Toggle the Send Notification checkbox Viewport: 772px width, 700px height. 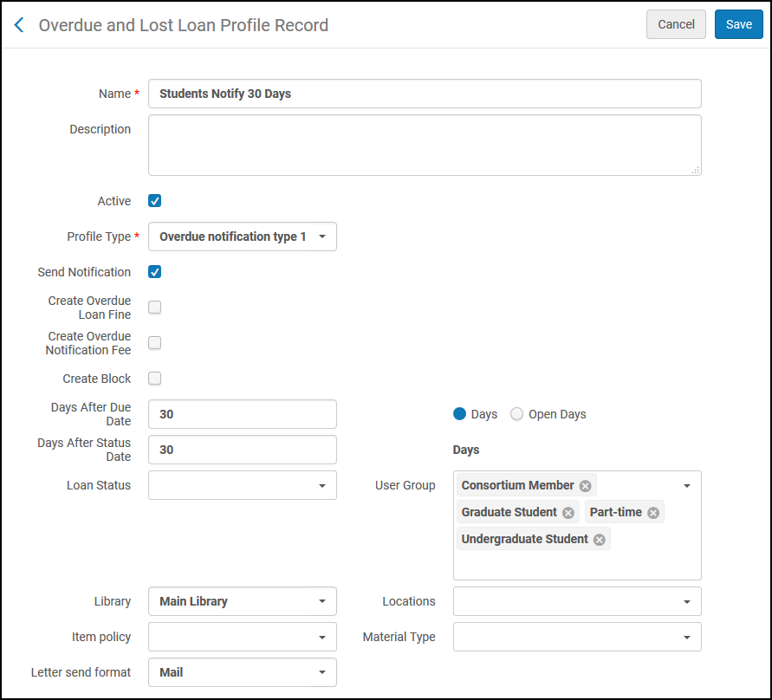[x=155, y=272]
